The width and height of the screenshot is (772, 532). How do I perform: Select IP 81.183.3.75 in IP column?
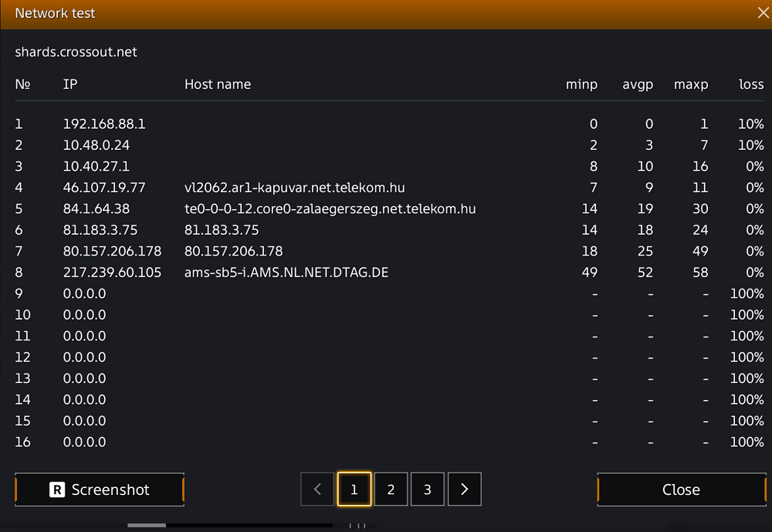[100, 229]
